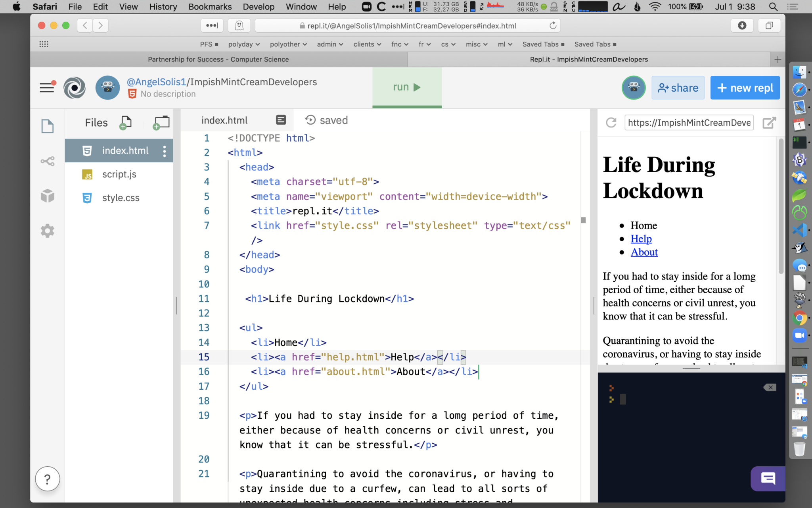Click the add new file icon
Screen dimensions: 812x508
(x=125, y=123)
